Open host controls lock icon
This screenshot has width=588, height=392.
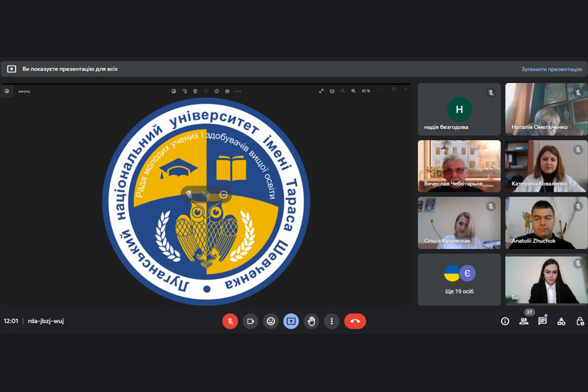580,321
